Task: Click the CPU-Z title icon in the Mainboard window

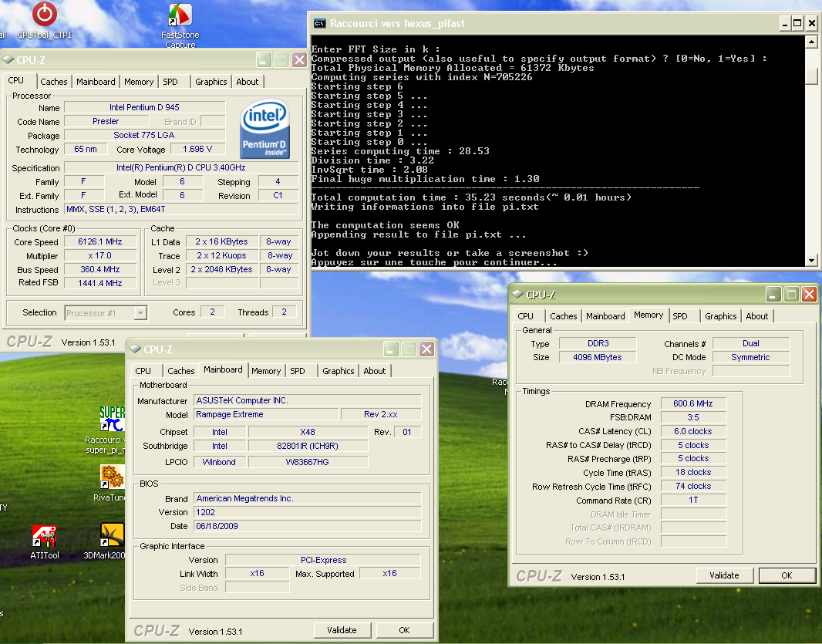Action: [x=135, y=349]
